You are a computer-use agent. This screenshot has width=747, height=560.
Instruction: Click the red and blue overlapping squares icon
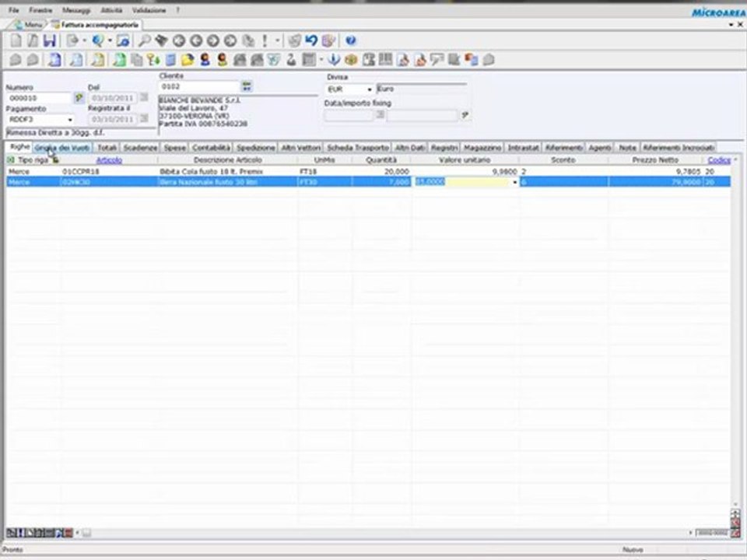click(x=472, y=60)
